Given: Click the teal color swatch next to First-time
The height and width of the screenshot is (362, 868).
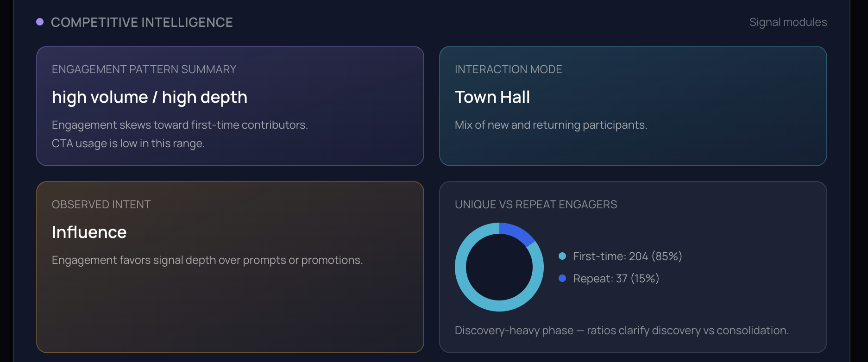Looking at the screenshot, I should pos(562,255).
